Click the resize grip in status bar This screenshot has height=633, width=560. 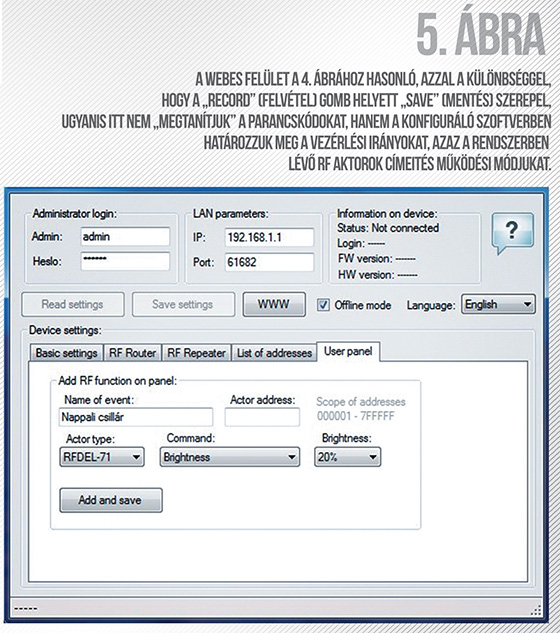[535, 610]
